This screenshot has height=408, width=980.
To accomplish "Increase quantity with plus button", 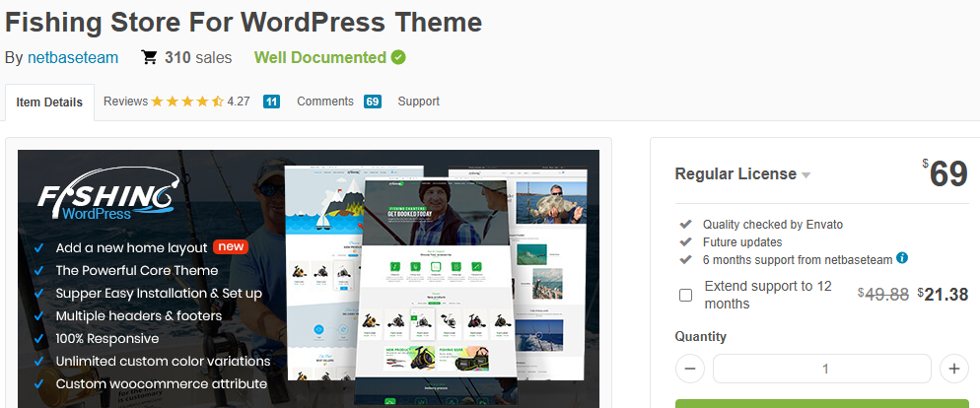I will [954, 369].
